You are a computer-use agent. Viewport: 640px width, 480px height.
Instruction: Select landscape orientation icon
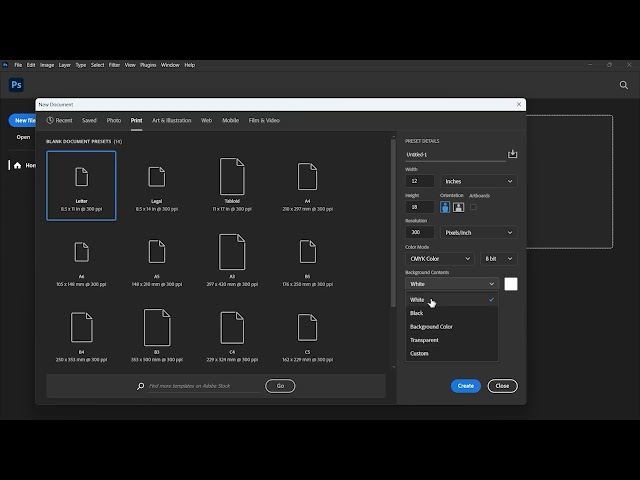458,207
